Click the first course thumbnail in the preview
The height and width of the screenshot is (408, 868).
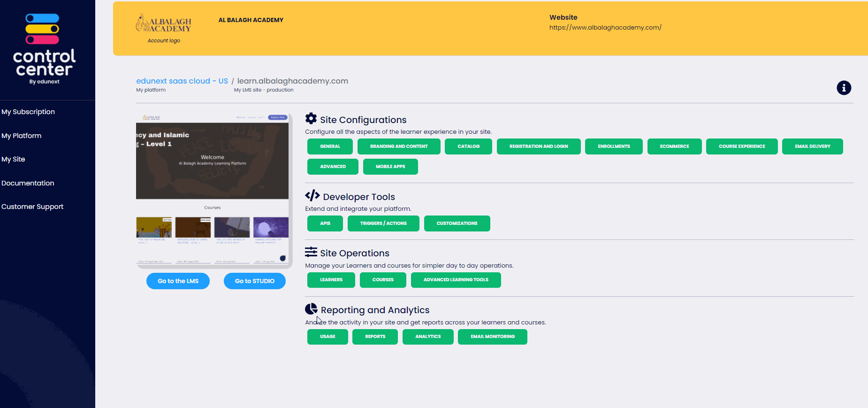click(x=154, y=227)
